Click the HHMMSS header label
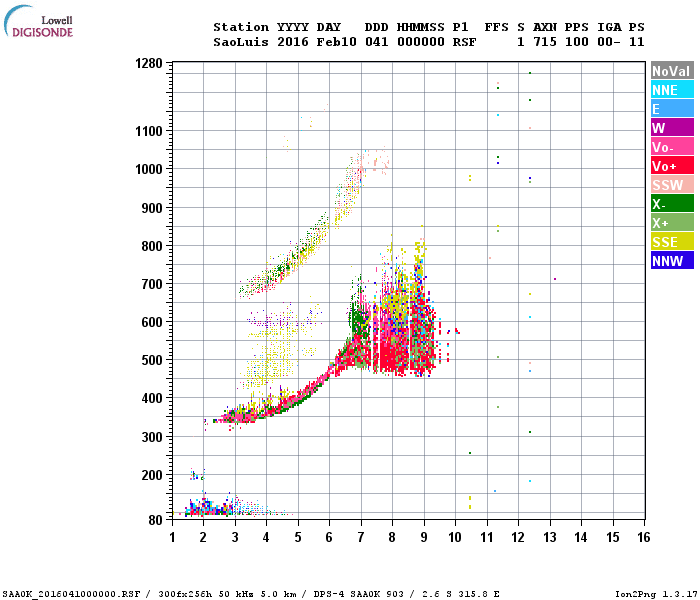 click(x=421, y=27)
